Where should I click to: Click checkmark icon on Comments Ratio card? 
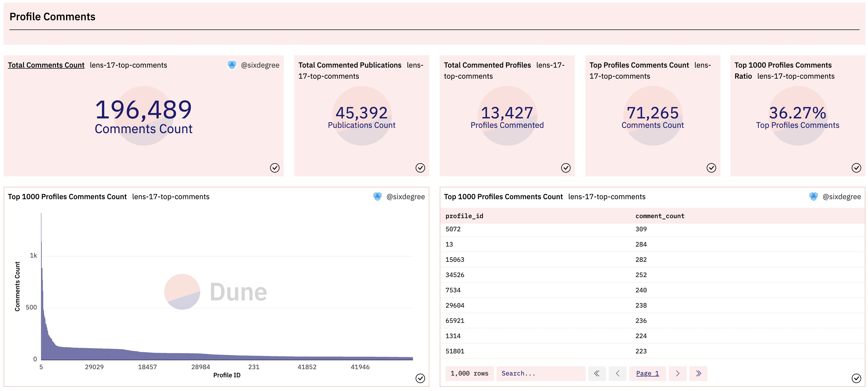856,168
